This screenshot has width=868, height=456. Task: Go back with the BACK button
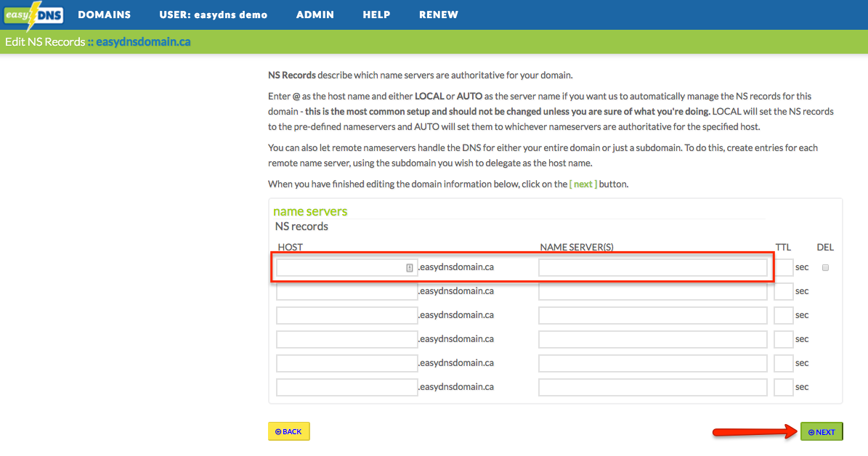[289, 431]
